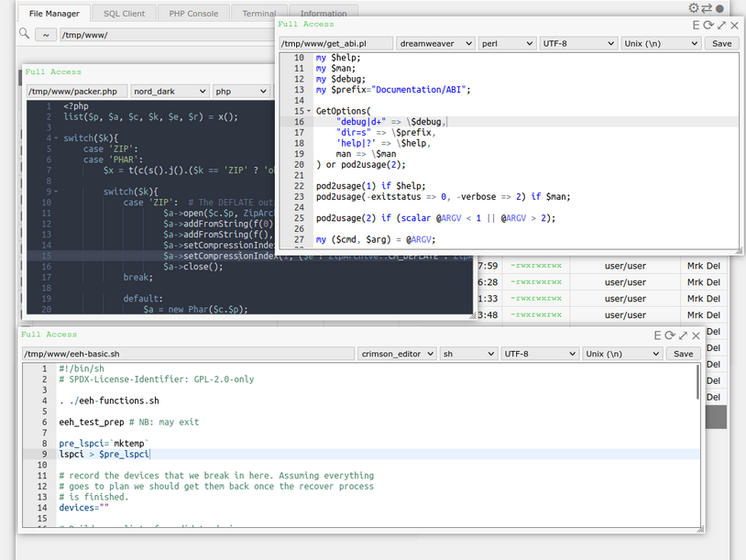Open the dreamweaver theme dropdown
The height and width of the screenshot is (560, 746).
435,43
